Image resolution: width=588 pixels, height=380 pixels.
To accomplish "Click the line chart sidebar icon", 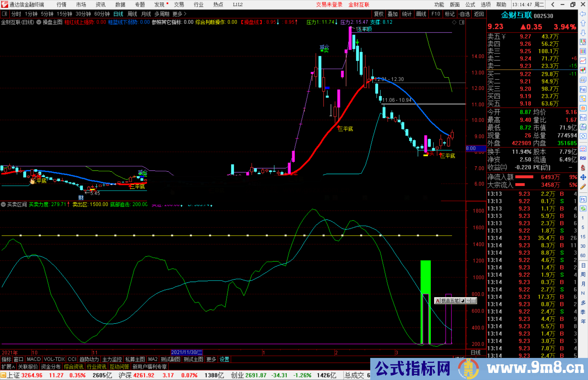I will click(x=583, y=60).
